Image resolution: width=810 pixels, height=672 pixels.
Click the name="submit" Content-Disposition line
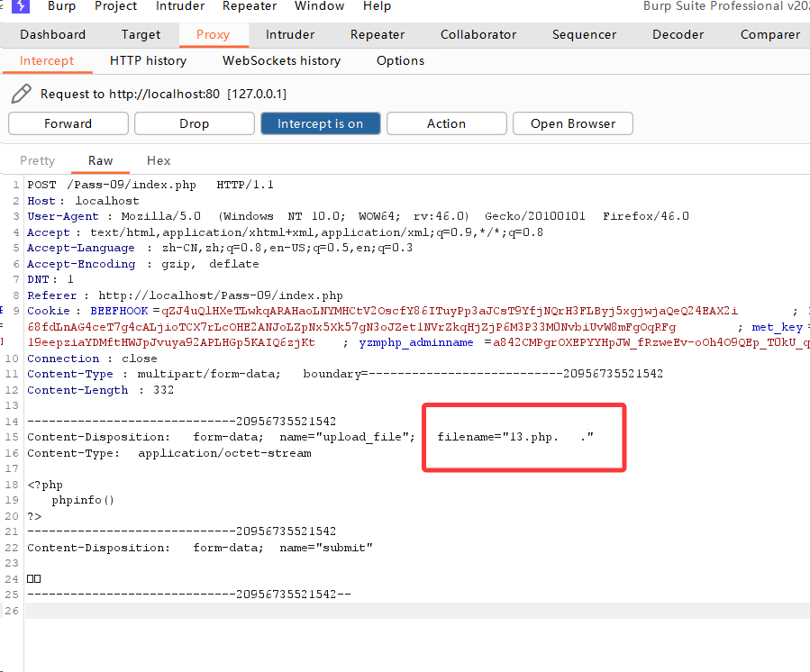200,548
